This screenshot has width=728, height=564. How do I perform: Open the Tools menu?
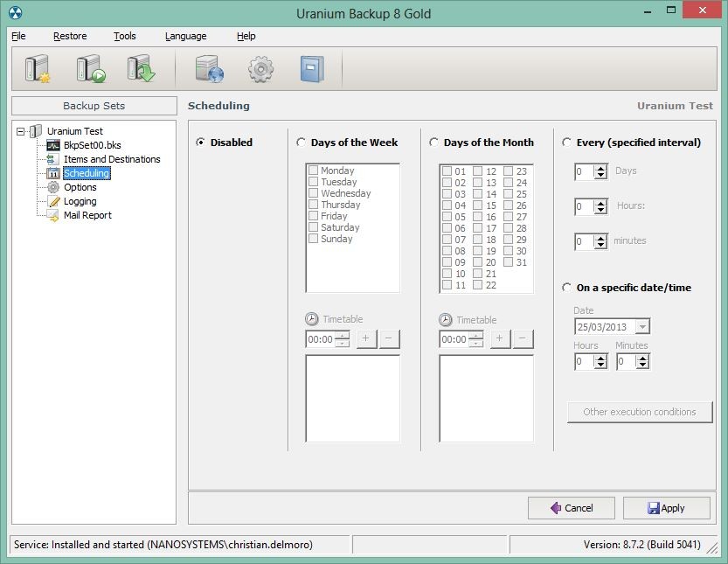(125, 36)
